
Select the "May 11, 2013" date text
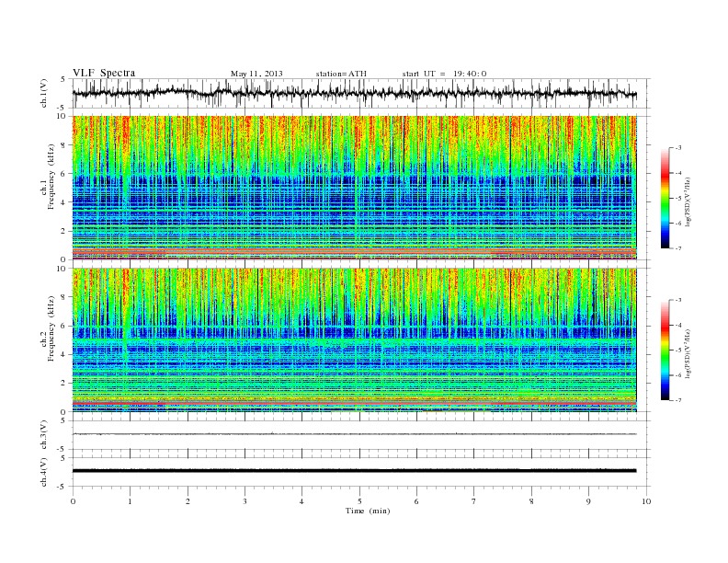[256, 74]
